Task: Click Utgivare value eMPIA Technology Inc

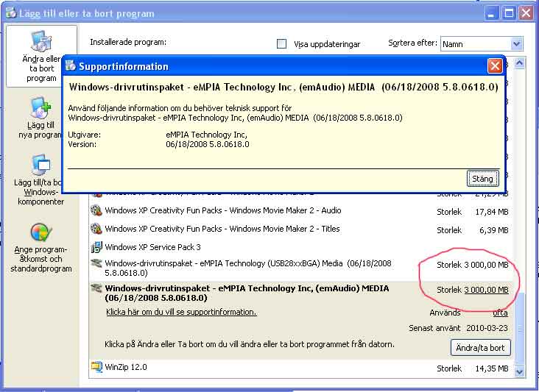Action: (206, 135)
